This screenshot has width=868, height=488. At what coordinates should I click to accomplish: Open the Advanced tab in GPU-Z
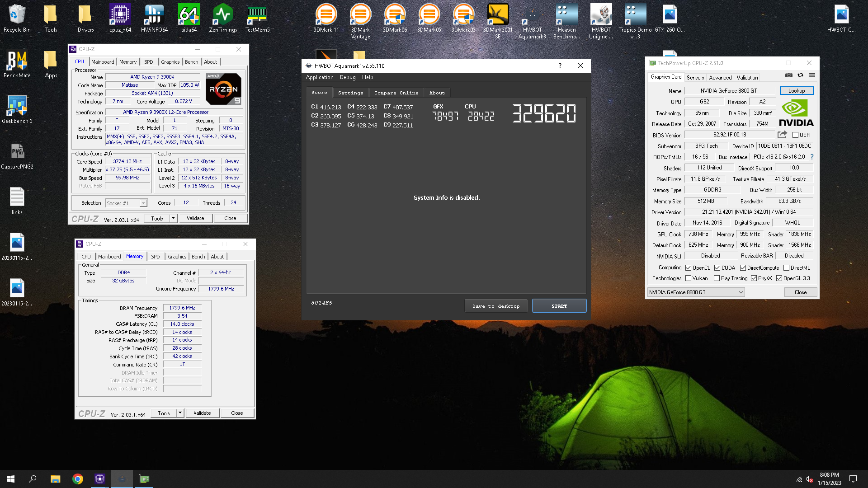pyautogui.click(x=720, y=78)
